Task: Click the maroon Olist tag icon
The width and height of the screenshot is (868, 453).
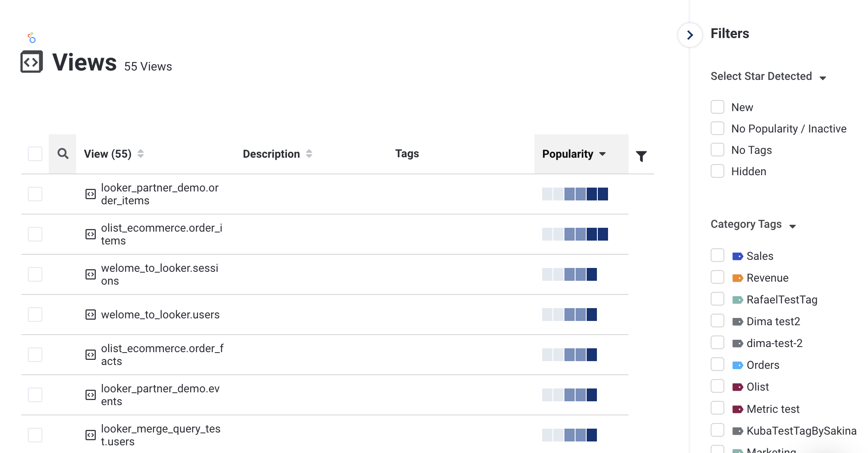Action: [738, 387]
